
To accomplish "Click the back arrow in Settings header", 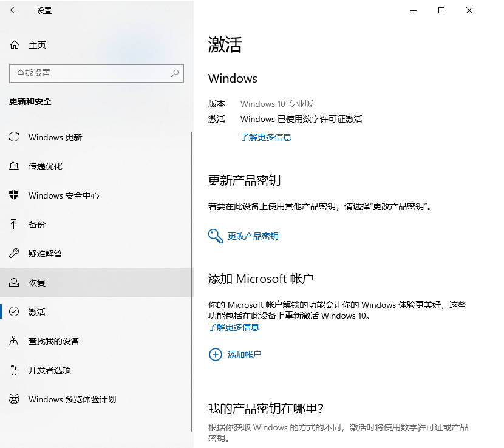I will tap(14, 10).
